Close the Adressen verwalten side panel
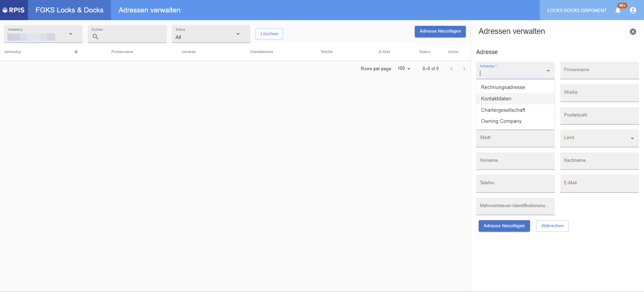The height and width of the screenshot is (292, 644). point(633,32)
